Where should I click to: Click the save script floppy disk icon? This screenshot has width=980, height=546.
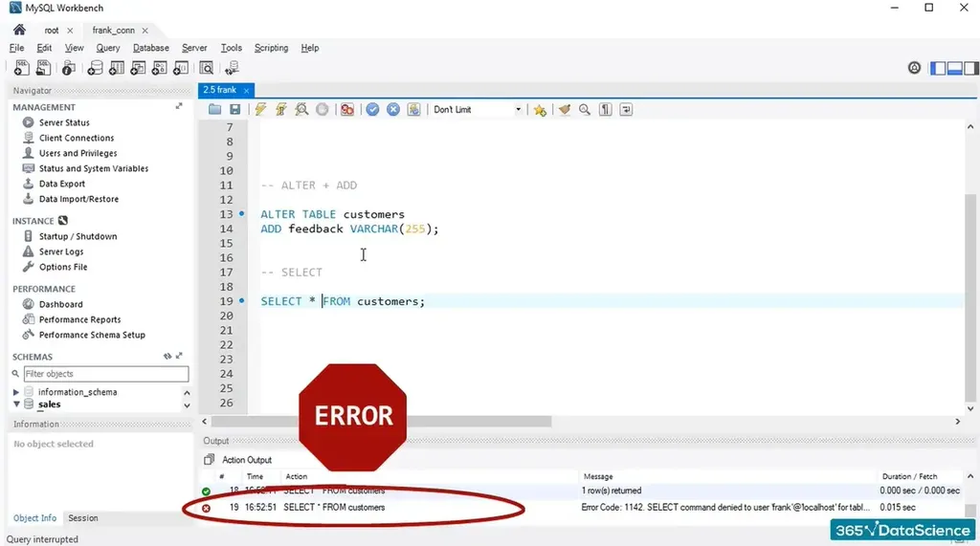click(x=235, y=110)
